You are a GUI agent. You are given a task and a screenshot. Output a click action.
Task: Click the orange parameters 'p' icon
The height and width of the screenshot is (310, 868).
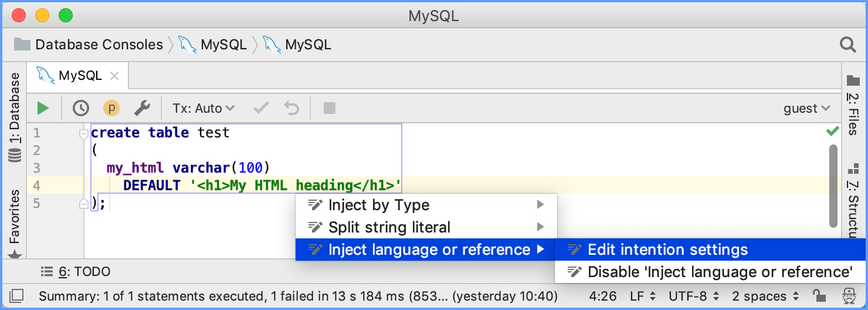tap(111, 108)
